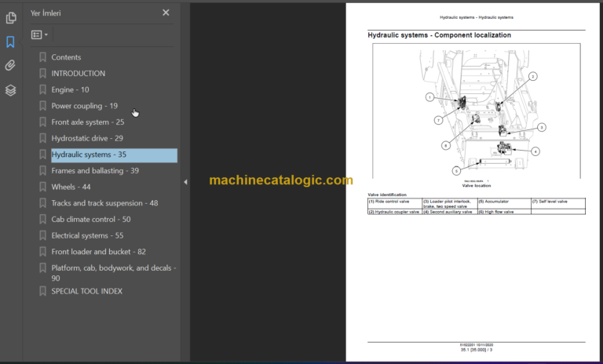Select the Power coupling - 19 bookmark
The height and width of the screenshot is (364, 603).
(85, 106)
